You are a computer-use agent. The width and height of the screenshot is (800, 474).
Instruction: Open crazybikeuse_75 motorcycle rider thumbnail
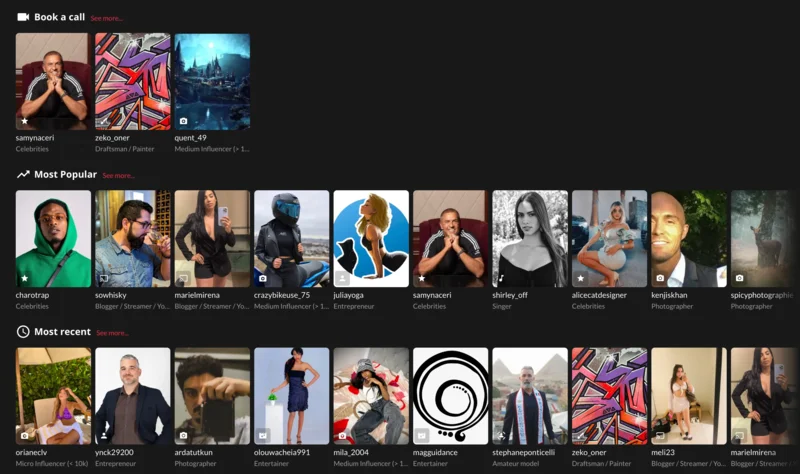tap(292, 239)
